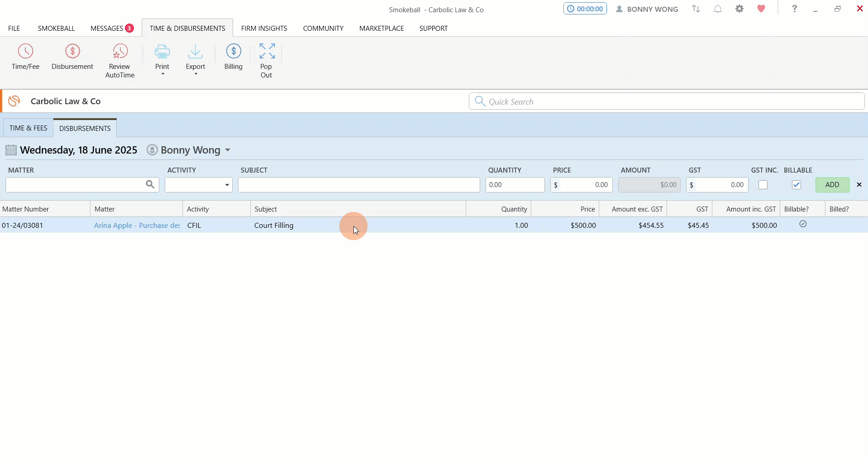
Task: Expand the Export dropdown arrow
Action: [x=196, y=74]
